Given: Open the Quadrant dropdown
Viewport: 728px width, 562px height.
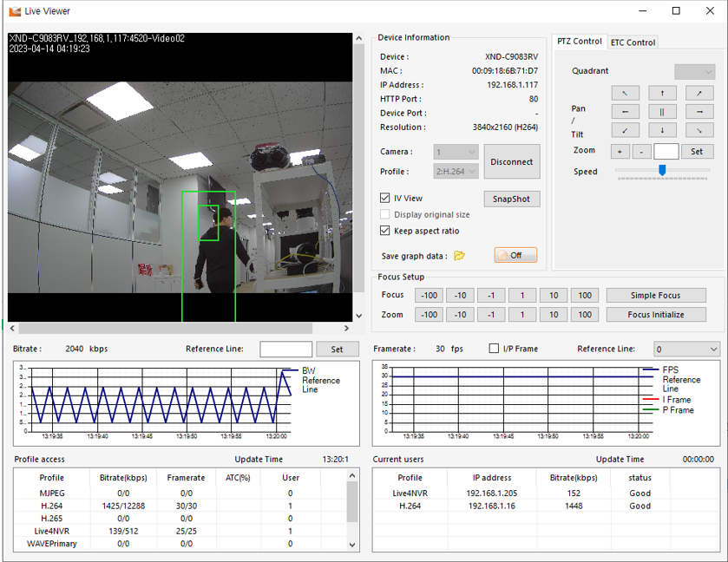Looking at the screenshot, I should [694, 72].
